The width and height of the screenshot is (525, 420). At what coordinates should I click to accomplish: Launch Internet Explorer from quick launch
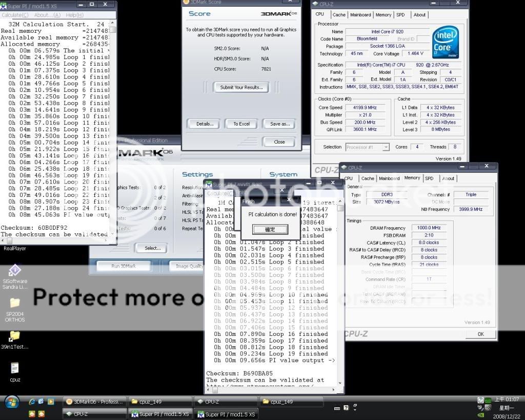point(32,402)
